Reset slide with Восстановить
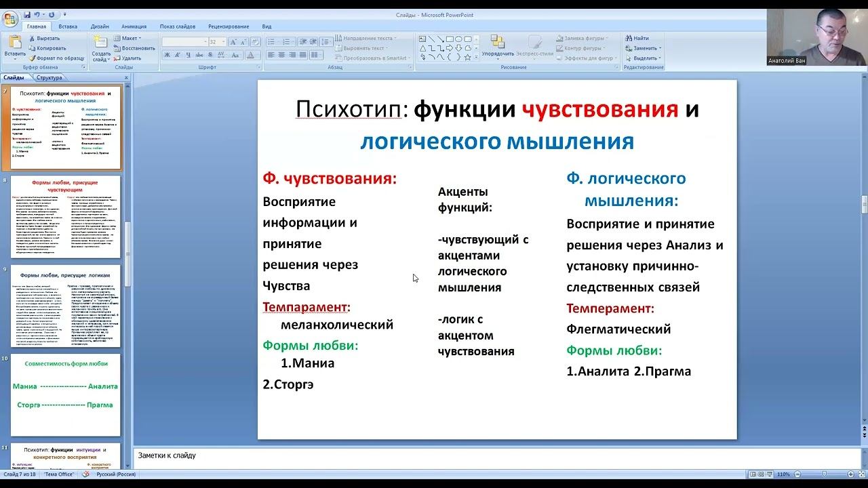 coord(134,48)
